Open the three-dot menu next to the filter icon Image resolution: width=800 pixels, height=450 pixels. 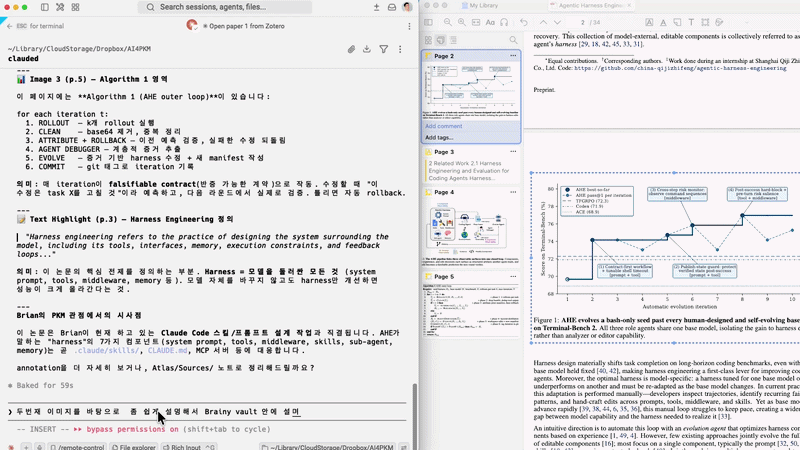400,49
